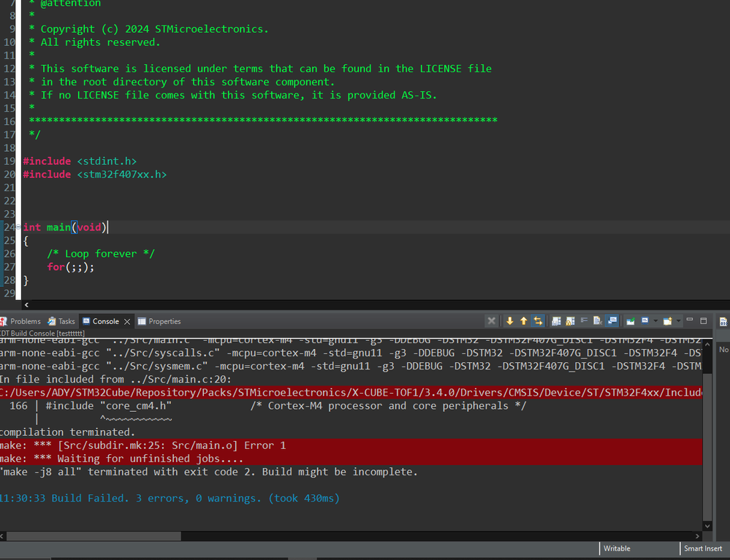Click 'Waiting for unfinished jobs' line
Image resolution: width=730 pixels, height=560 pixels.
351,459
